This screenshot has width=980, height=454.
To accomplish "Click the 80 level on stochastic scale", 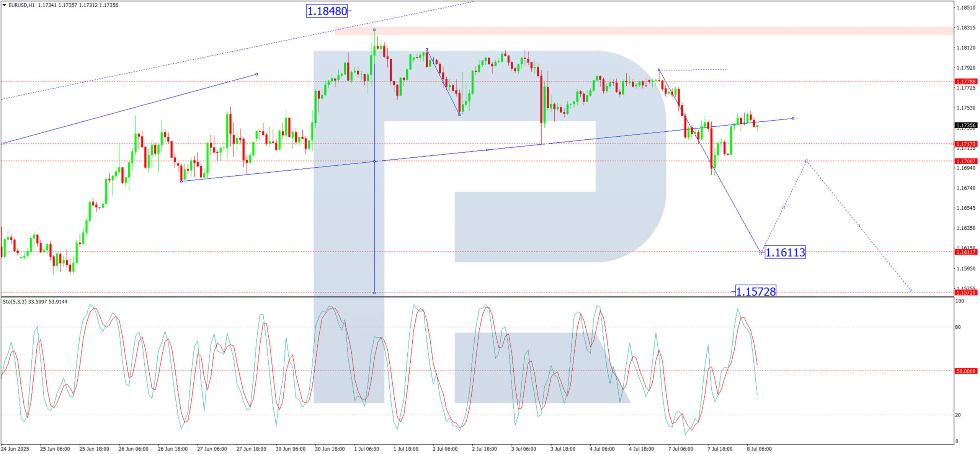I will pos(958,327).
